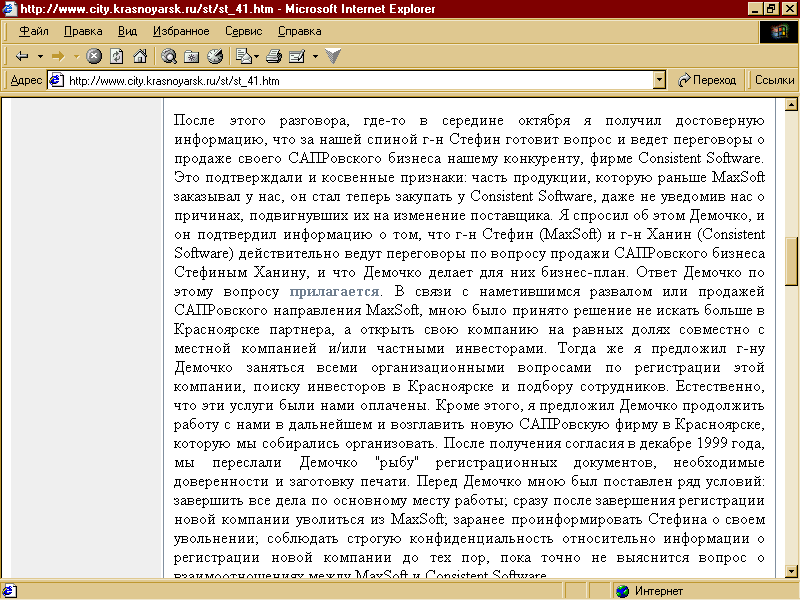Click the Mail envelope toolbar icon
The height and width of the screenshot is (600, 800).
click(x=244, y=56)
